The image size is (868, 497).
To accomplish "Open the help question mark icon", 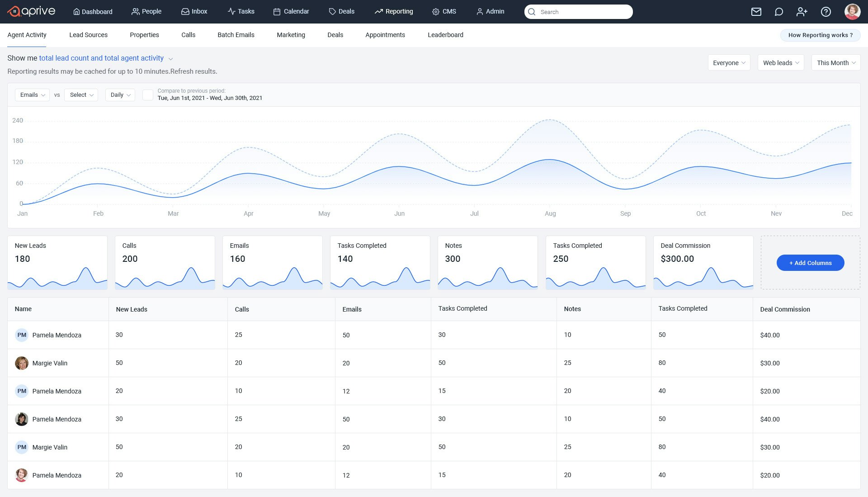I will click(x=826, y=12).
